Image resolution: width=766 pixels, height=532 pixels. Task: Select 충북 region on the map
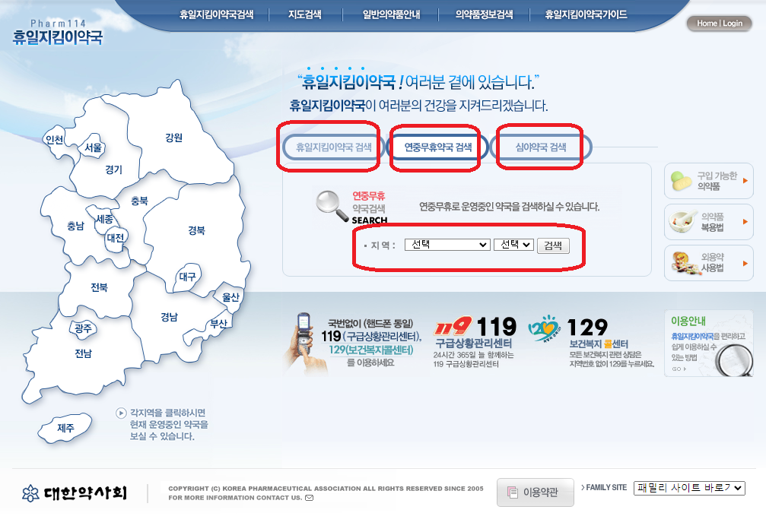point(139,201)
